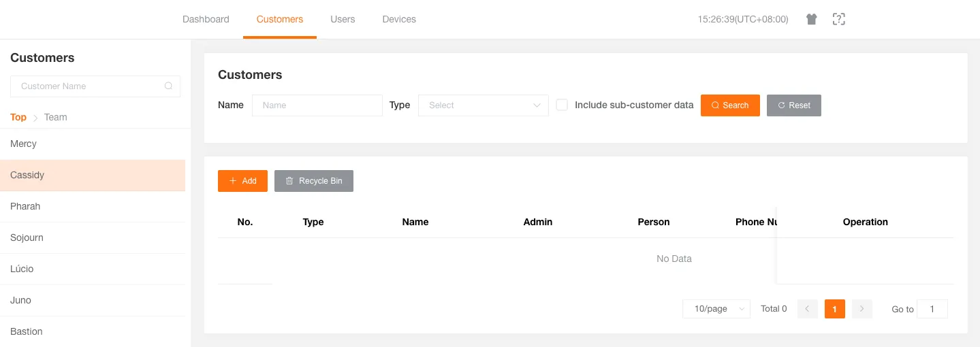Viewport: 980px width, 347px height.
Task: Click the theme shirt icon
Action: [x=811, y=19]
